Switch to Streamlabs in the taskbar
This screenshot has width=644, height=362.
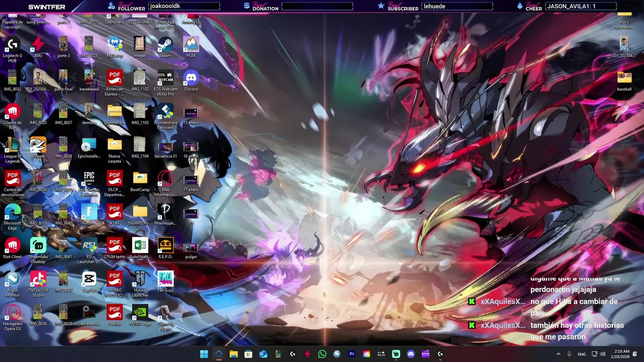click(396, 354)
